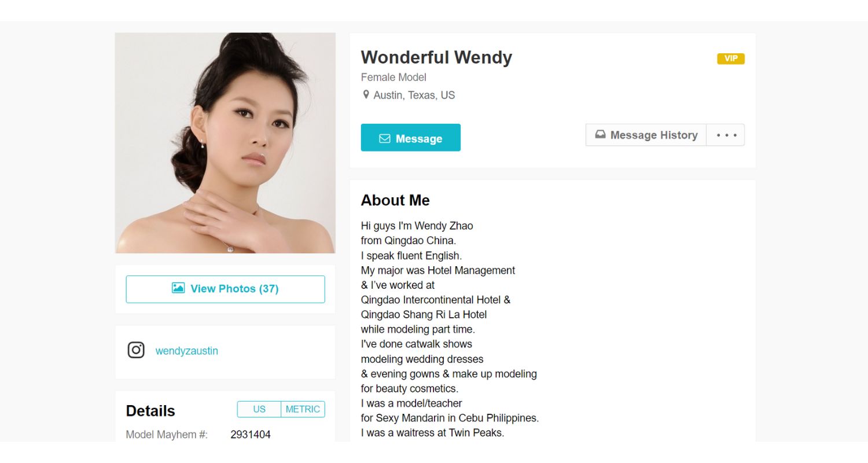Select the Model Mayhem number 2931404
Image resolution: width=868 pixels, height=463 pixels.
point(251,435)
